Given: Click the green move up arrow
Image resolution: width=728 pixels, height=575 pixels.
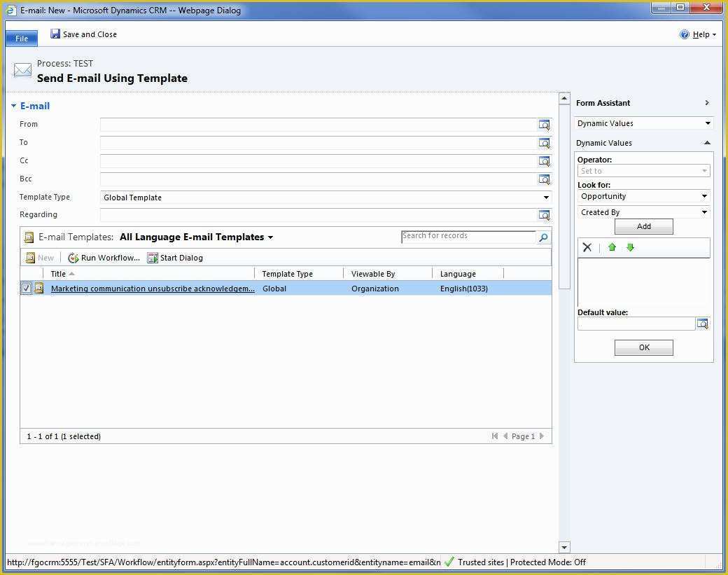Looking at the screenshot, I should tap(612, 247).
